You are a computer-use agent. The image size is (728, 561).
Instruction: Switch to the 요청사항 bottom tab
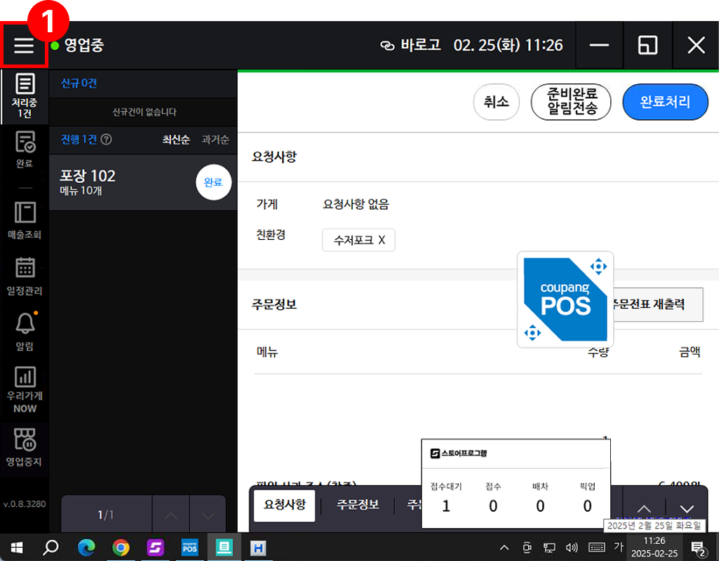285,505
